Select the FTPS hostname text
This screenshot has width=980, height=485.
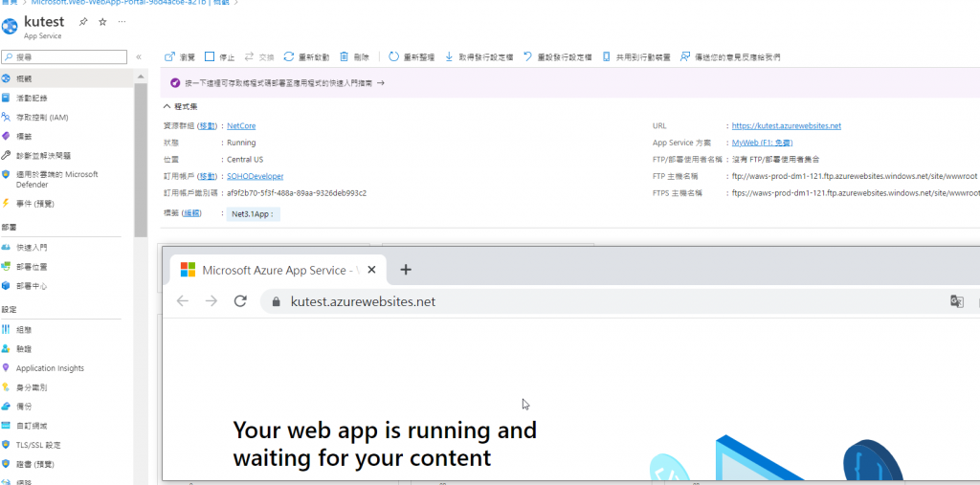[x=856, y=193]
